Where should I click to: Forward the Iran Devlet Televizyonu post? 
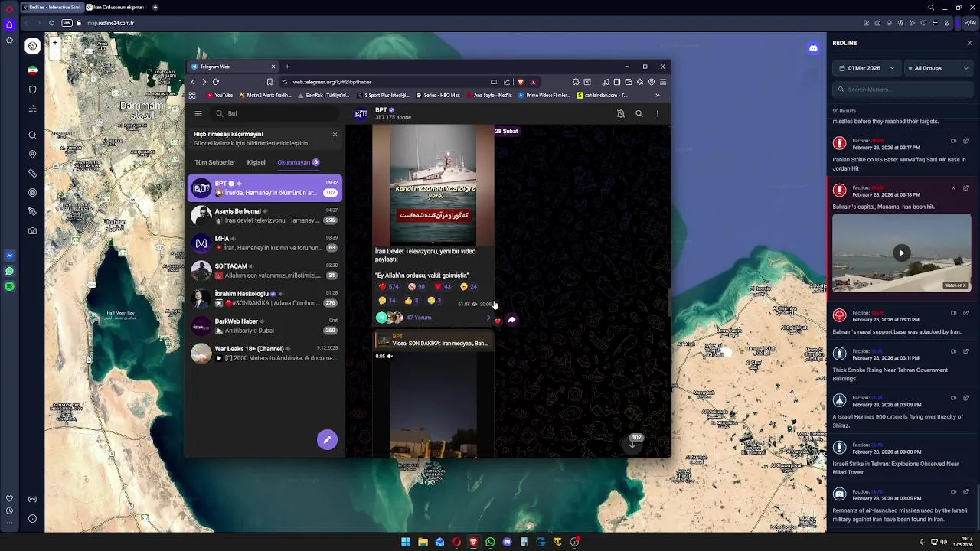pyautogui.click(x=511, y=320)
